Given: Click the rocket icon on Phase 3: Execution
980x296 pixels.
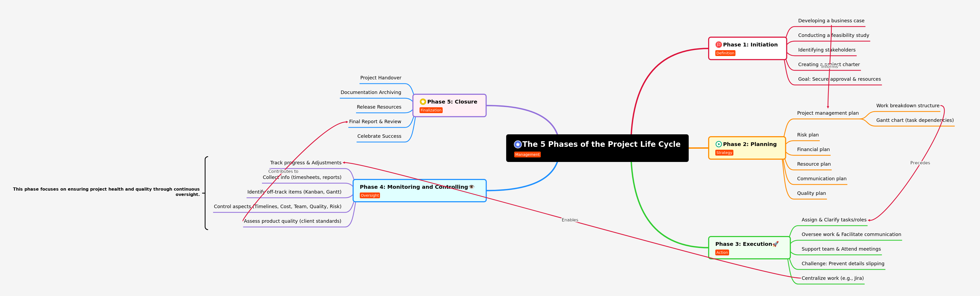Looking at the screenshot, I should (775, 244).
